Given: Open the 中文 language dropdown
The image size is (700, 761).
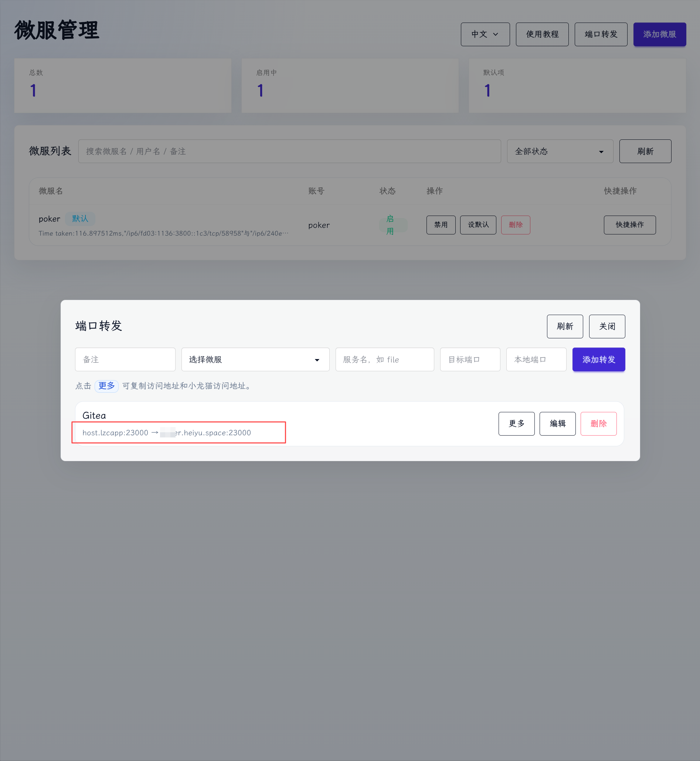Looking at the screenshot, I should (485, 34).
